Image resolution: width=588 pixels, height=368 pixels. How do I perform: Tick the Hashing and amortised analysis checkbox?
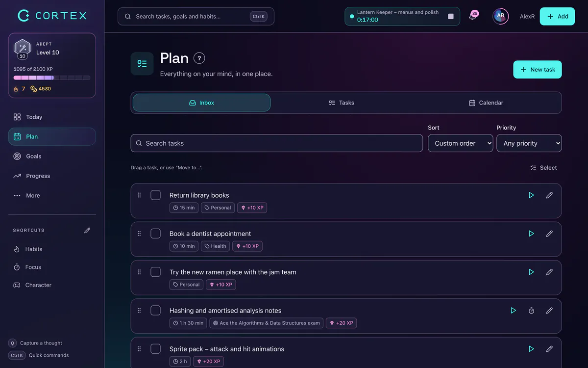point(155,311)
